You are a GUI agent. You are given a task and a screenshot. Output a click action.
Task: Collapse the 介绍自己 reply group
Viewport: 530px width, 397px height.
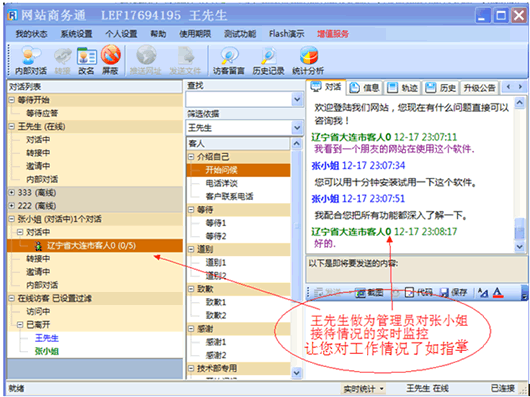[x=191, y=157]
